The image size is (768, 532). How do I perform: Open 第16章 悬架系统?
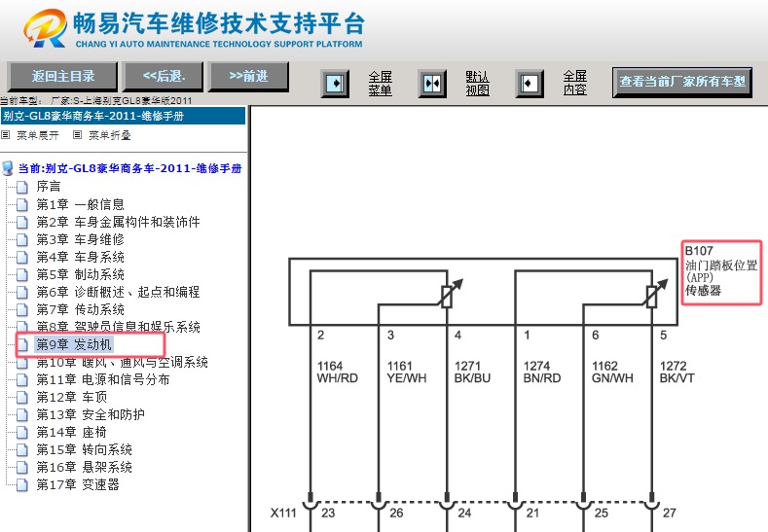85,468
